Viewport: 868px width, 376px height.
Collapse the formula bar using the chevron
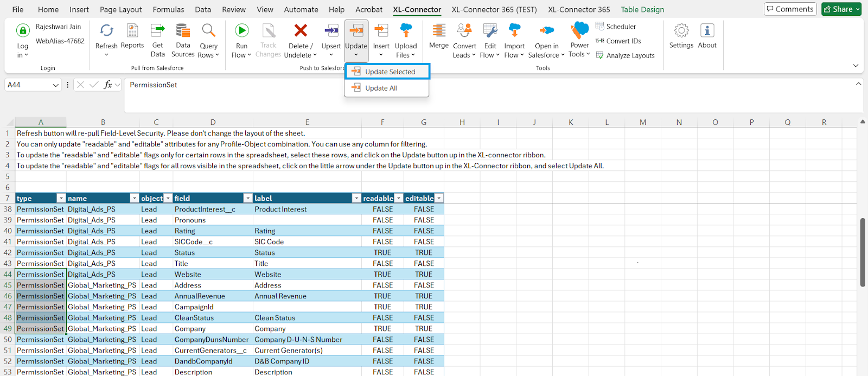click(858, 84)
